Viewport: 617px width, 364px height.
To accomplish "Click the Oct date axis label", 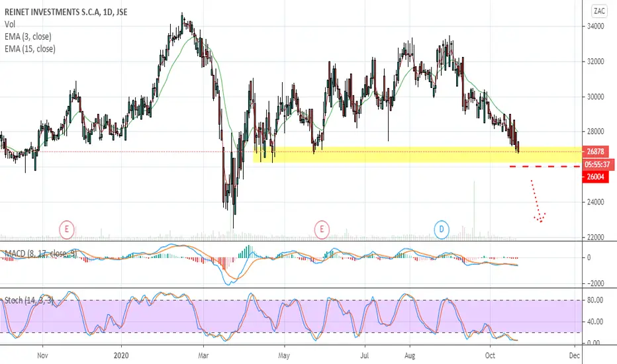I will 490,355.
